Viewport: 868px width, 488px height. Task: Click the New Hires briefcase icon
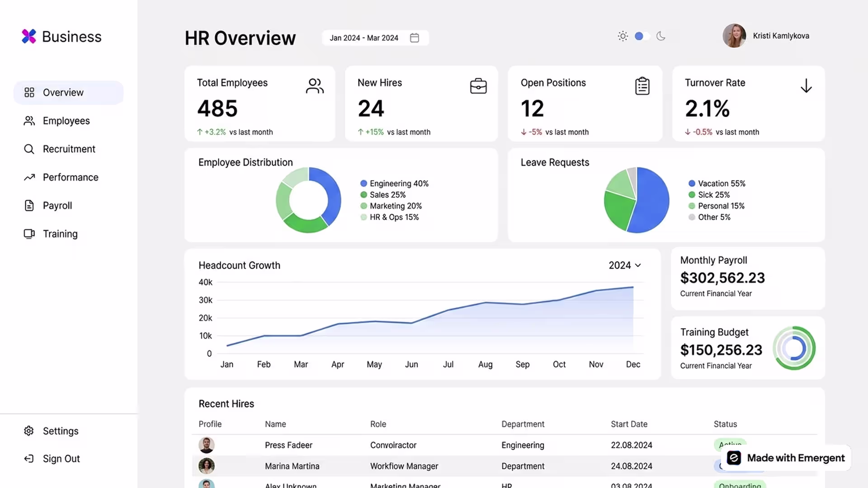[478, 86]
